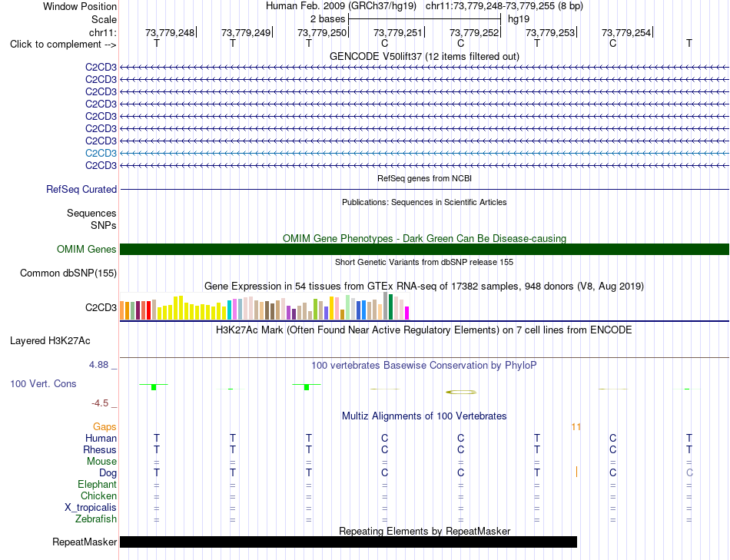Open the 'RefSeq genes from NCBI' track title
The image size is (730, 560).
pyautogui.click(x=424, y=178)
